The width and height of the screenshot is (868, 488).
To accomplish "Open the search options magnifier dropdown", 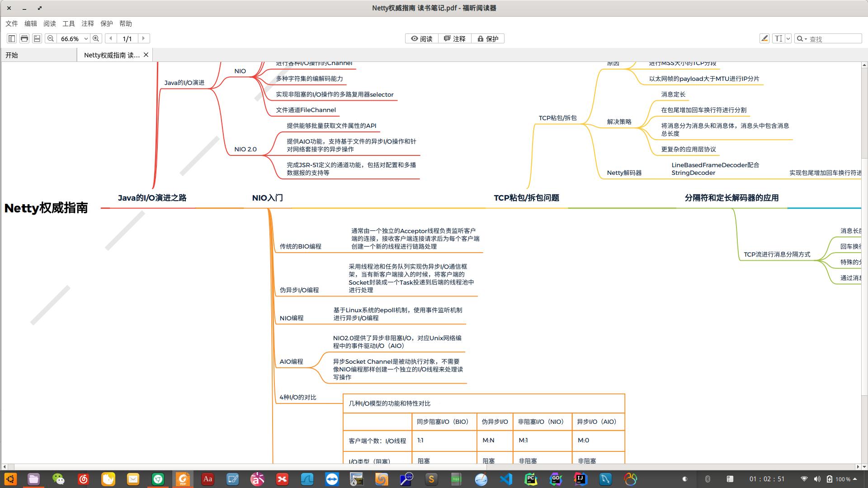I will pos(802,39).
